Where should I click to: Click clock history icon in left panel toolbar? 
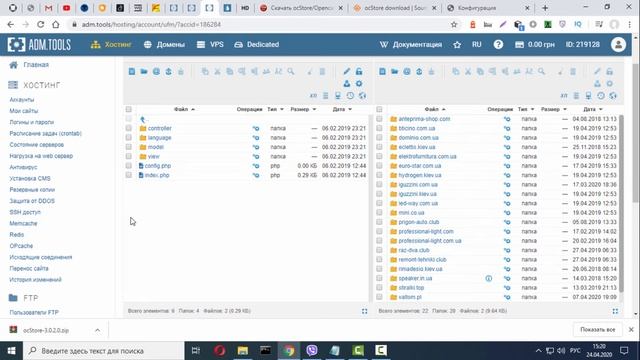350,96
